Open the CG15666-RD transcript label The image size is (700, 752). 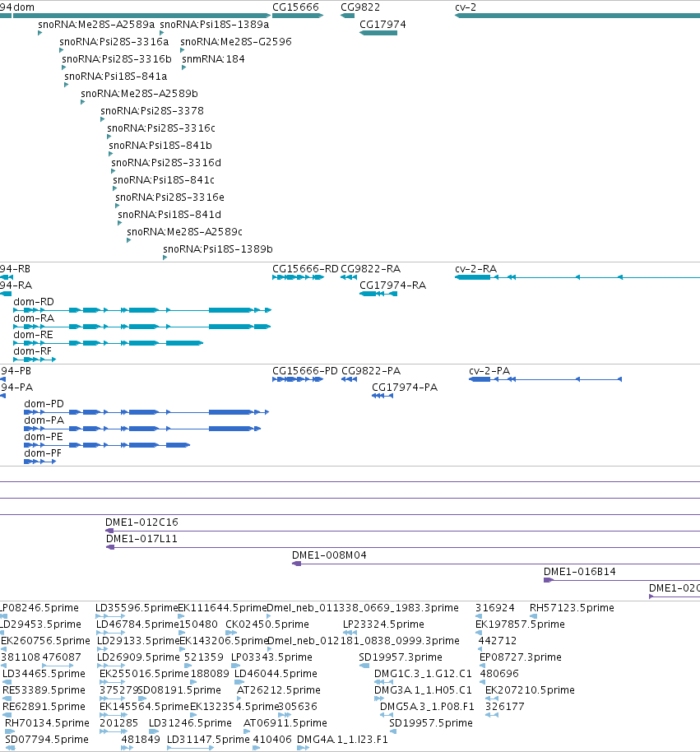tap(305, 269)
